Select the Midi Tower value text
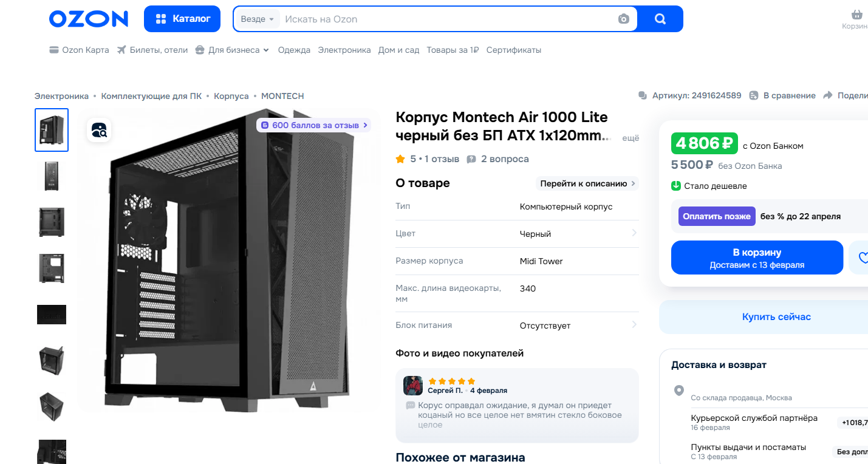 (541, 261)
